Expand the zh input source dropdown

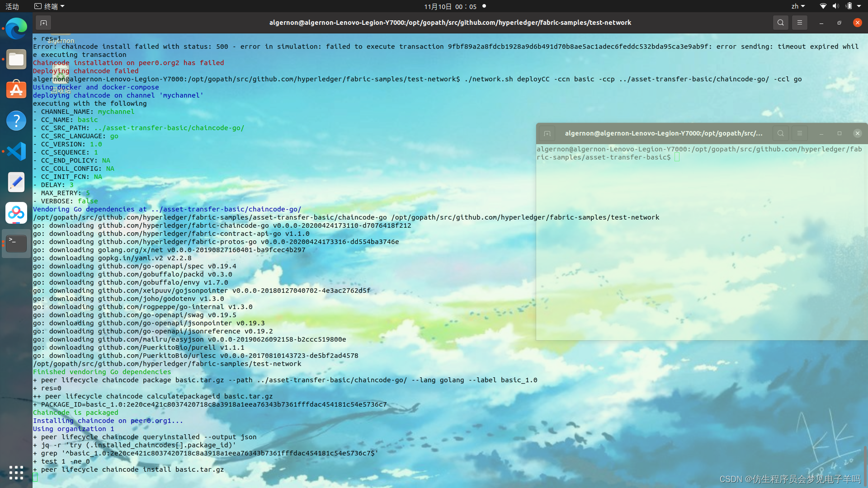(798, 6)
